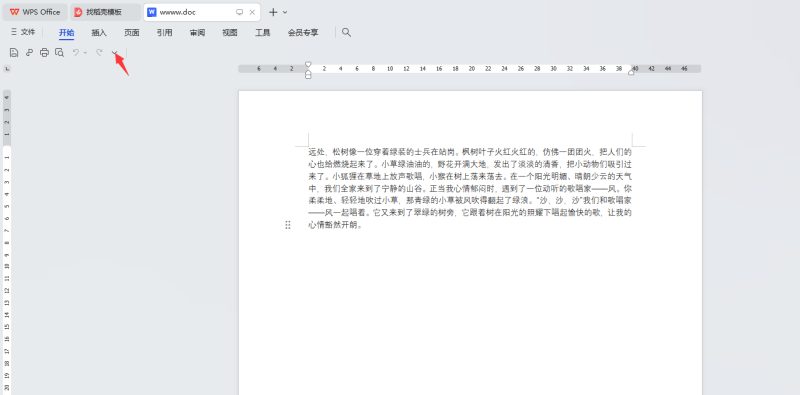Open the 会员专享 tab
The height and width of the screenshot is (395, 800).
303,33
